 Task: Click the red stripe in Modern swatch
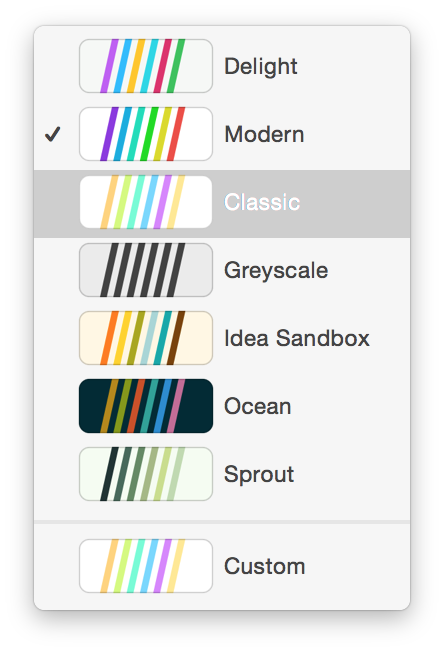[x=176, y=134]
